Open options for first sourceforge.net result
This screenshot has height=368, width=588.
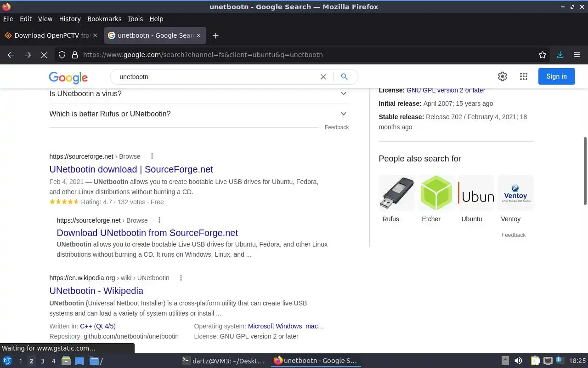coord(152,156)
